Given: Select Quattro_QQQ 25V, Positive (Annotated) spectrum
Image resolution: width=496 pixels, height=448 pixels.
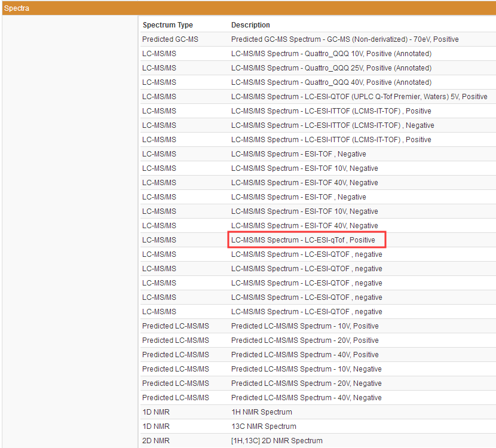Looking at the screenshot, I should tap(331, 68).
